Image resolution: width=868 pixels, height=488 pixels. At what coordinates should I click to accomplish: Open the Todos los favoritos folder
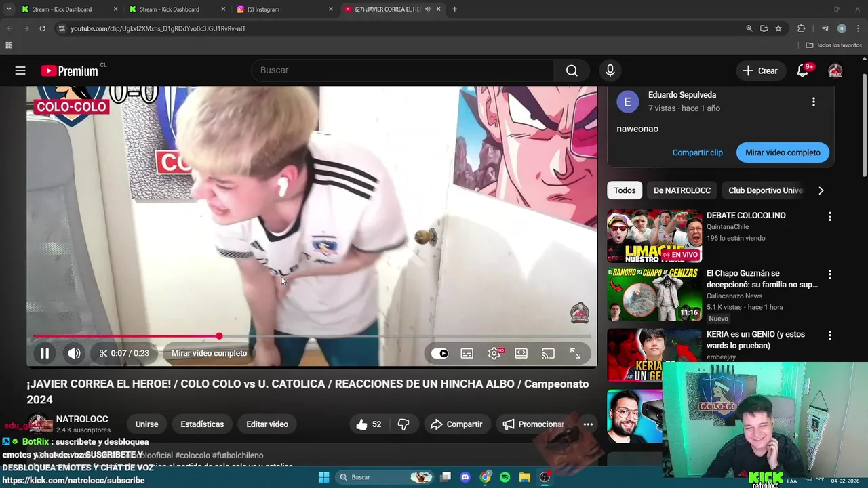[833, 45]
